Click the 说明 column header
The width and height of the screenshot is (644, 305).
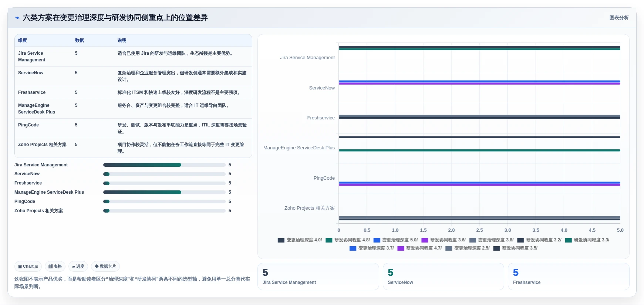click(122, 40)
